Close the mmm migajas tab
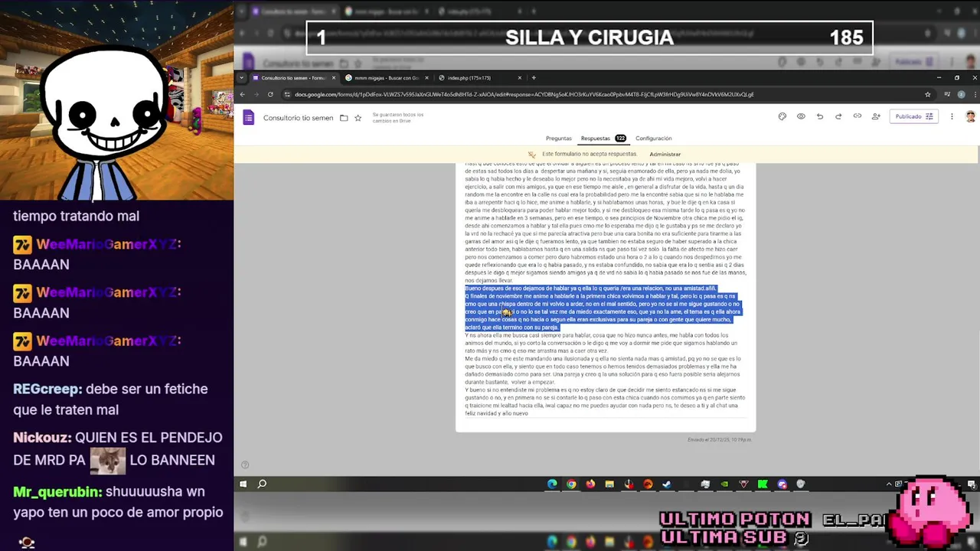This screenshot has height=551, width=980. pyautogui.click(x=426, y=77)
